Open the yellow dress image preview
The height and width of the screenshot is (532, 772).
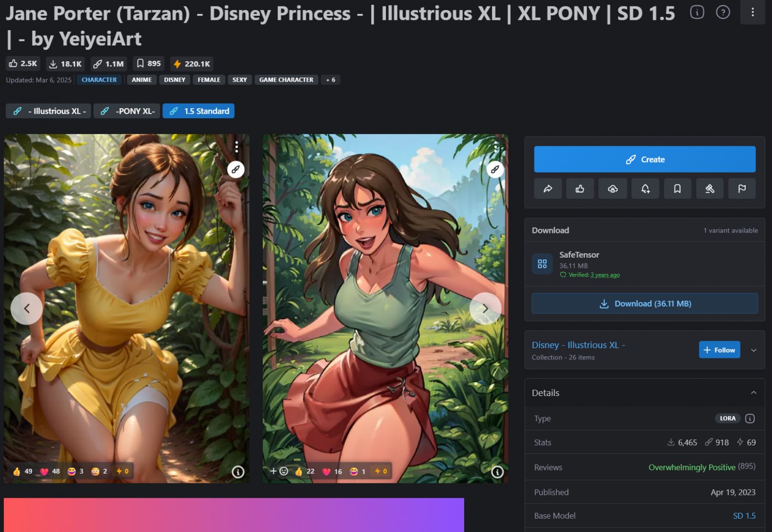(127, 309)
